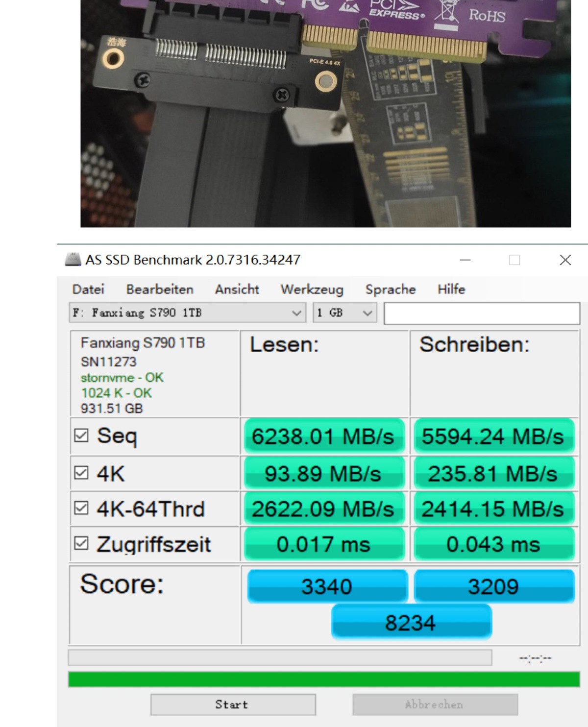Open the Werkzeug menu
This screenshot has width=588, height=727.
click(x=312, y=290)
